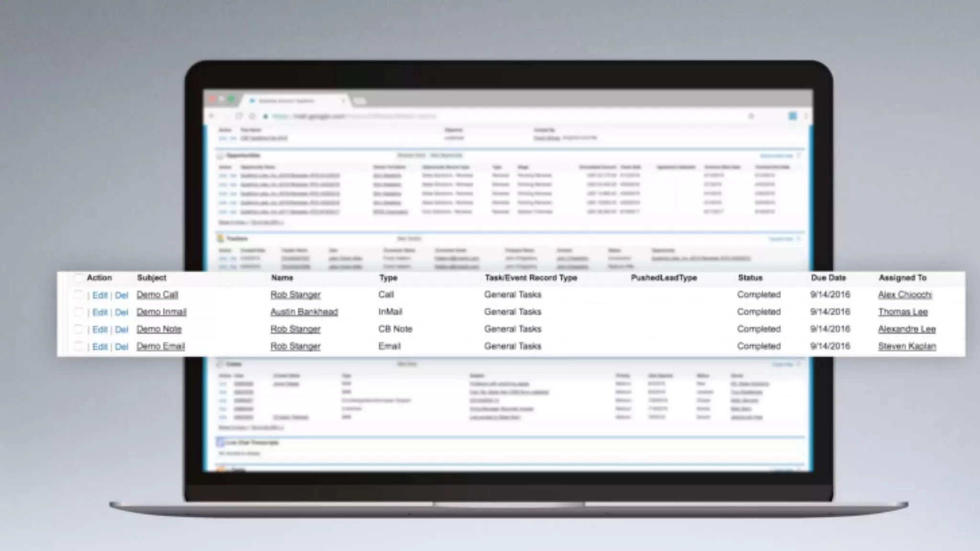
Task: Sort by the Status column header
Action: (750, 278)
